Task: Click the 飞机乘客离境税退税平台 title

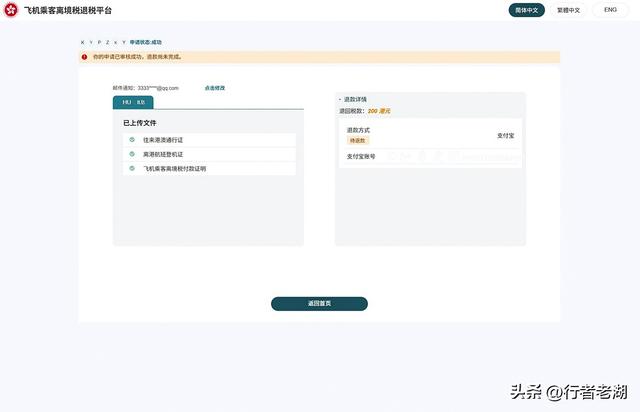Action: pyautogui.click(x=68, y=10)
